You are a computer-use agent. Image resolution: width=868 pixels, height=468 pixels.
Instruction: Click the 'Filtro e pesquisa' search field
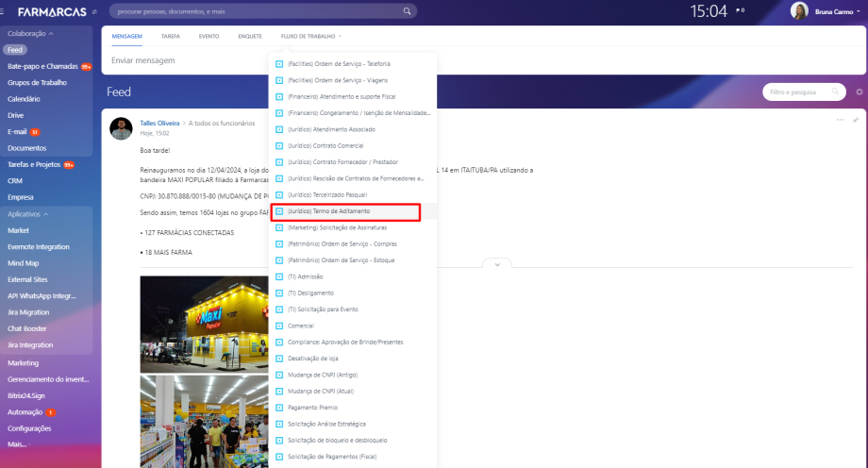(x=797, y=92)
